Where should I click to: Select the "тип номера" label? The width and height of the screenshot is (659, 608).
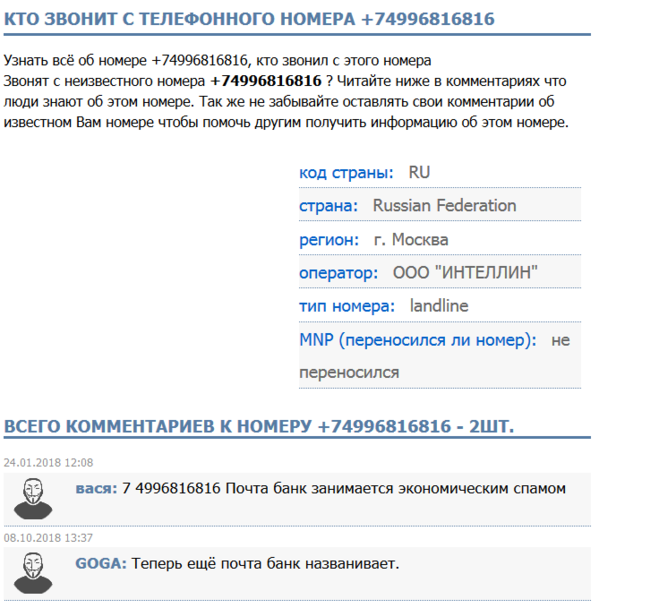point(347,306)
